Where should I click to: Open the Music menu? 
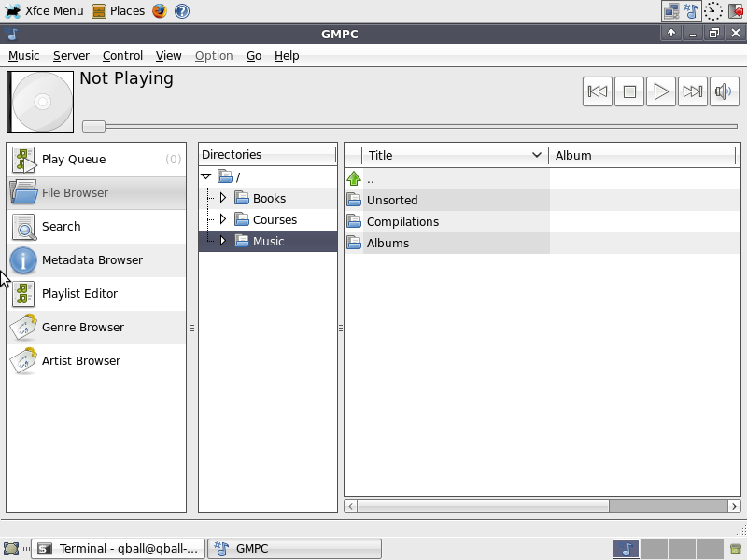(24, 56)
